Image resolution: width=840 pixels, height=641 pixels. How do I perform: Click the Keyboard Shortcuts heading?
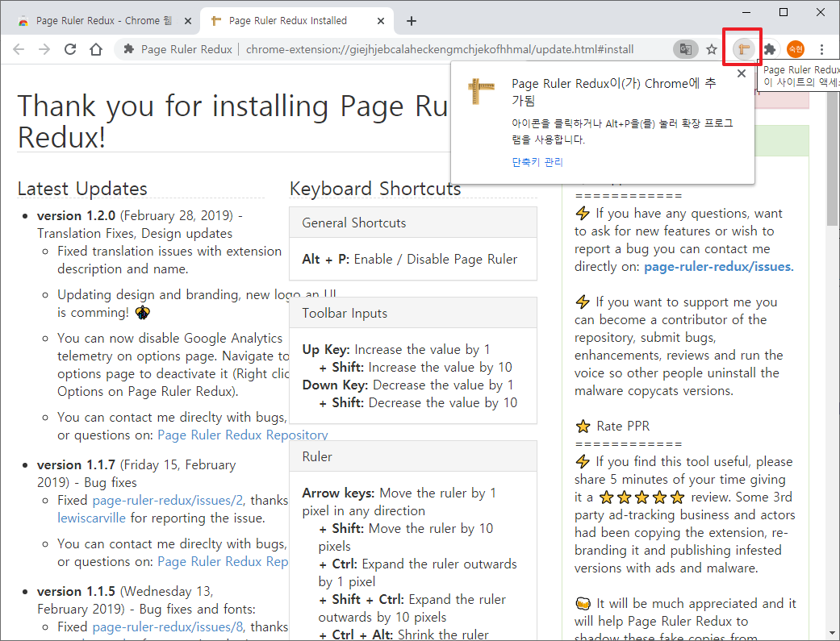[x=375, y=189]
